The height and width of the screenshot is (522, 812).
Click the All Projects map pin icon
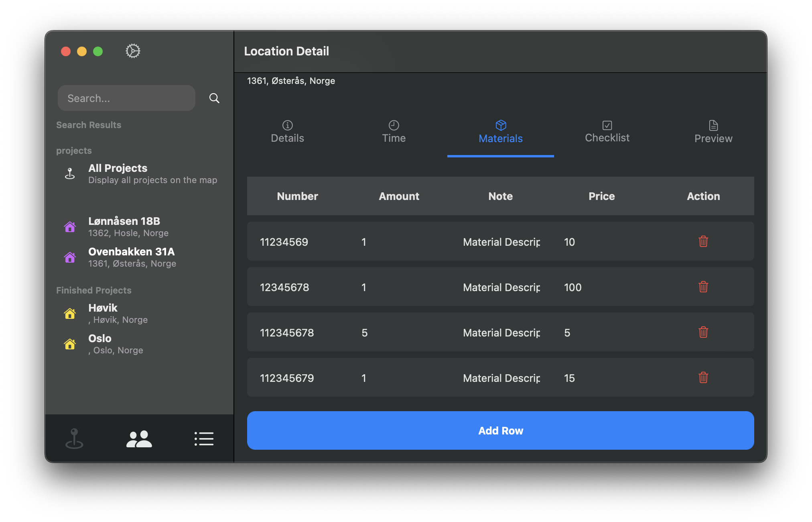[x=70, y=173]
